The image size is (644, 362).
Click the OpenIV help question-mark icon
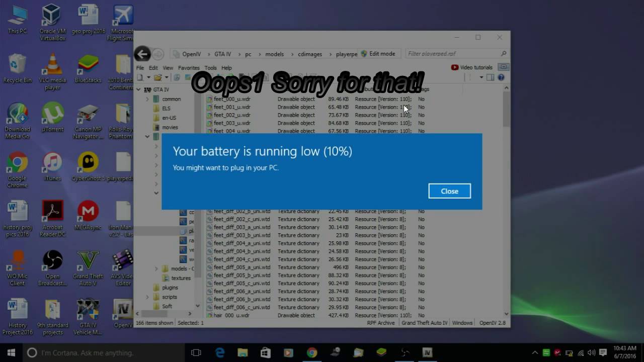click(501, 77)
